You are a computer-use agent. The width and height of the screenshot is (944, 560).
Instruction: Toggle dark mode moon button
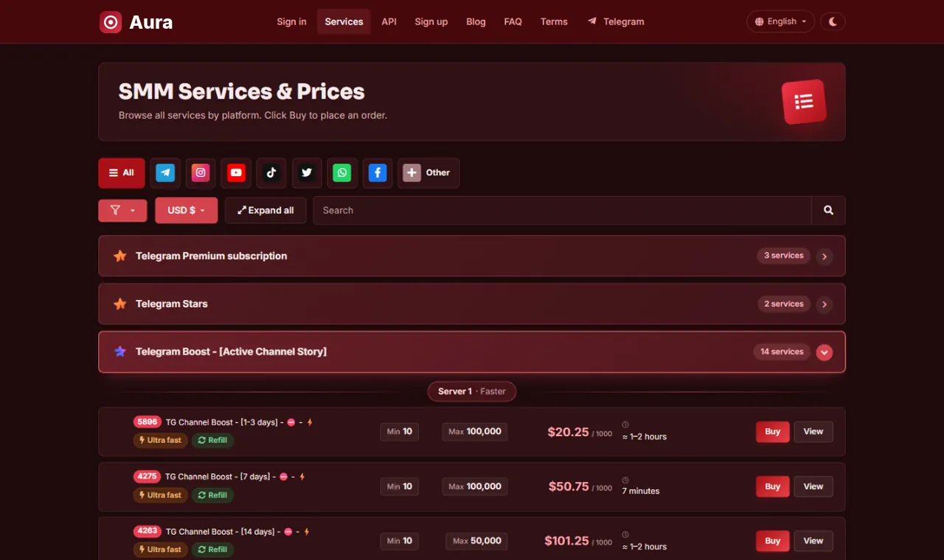coord(833,21)
